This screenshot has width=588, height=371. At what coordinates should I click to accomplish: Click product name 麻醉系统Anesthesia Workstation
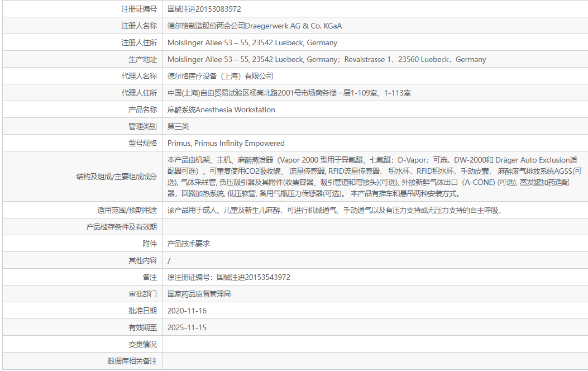[221, 110]
